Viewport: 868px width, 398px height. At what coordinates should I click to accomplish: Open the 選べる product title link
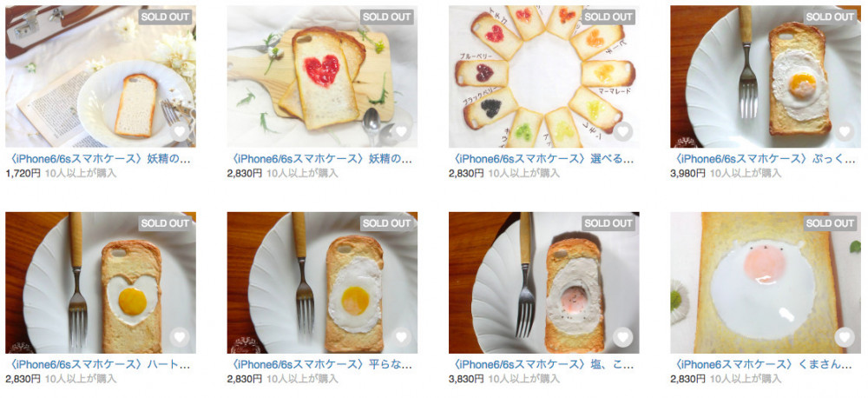pyautogui.click(x=542, y=159)
